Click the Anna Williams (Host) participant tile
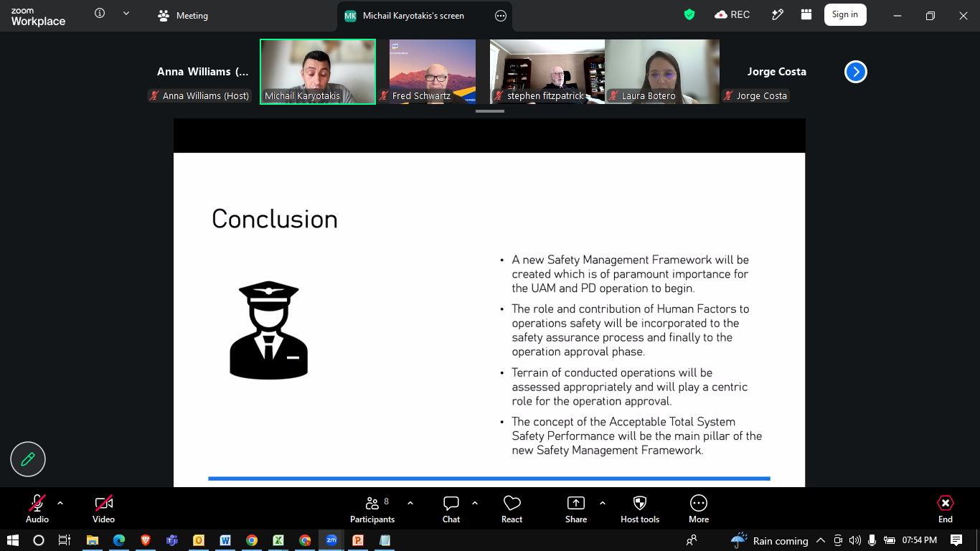The width and height of the screenshot is (980, 551). (x=203, y=72)
